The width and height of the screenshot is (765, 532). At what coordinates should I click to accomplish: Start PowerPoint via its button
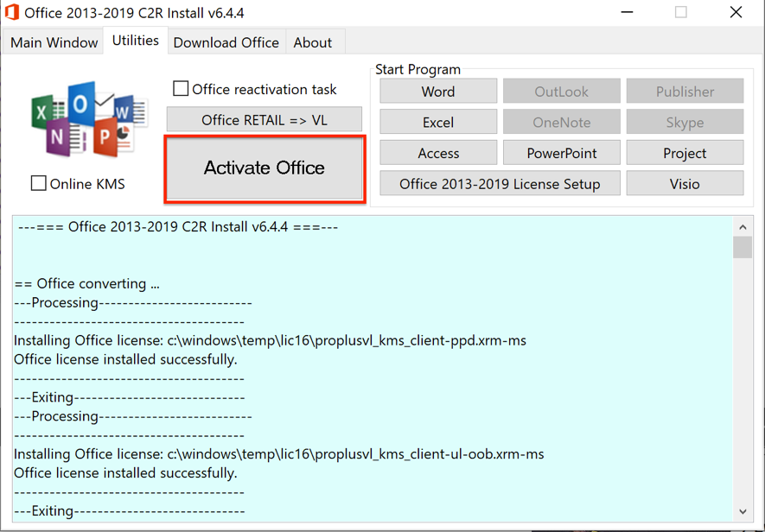(562, 153)
